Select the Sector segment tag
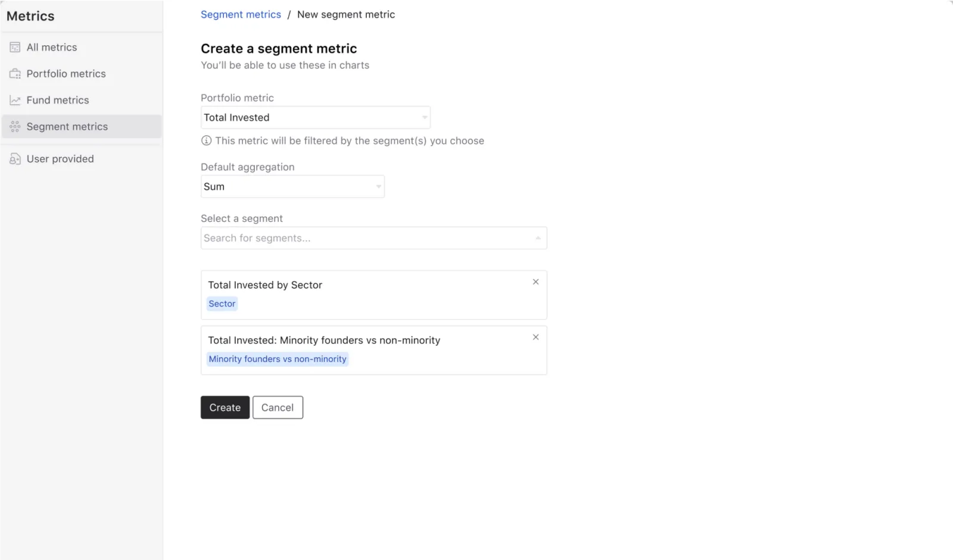 point(222,304)
